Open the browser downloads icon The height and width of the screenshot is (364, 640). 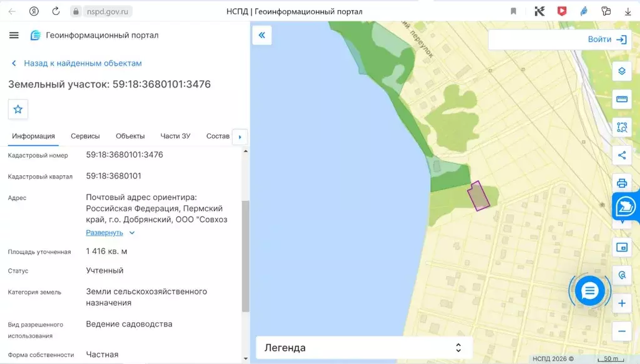(x=627, y=12)
